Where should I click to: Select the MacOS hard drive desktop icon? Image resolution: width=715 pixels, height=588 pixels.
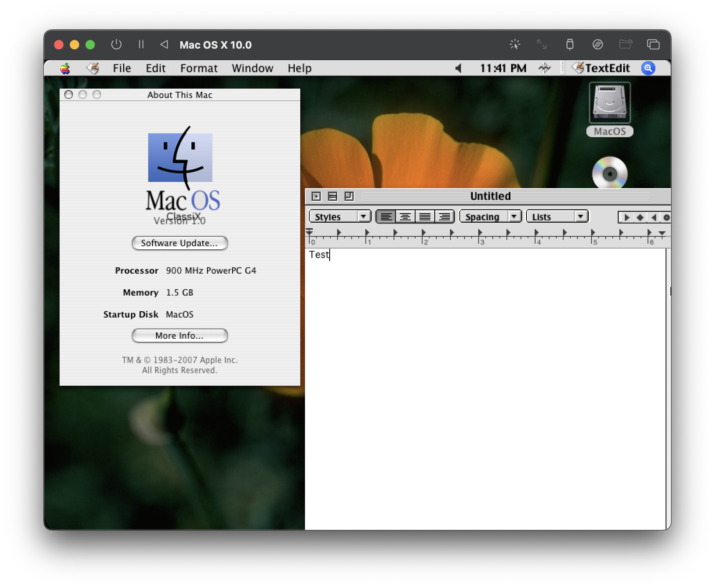coord(610,103)
